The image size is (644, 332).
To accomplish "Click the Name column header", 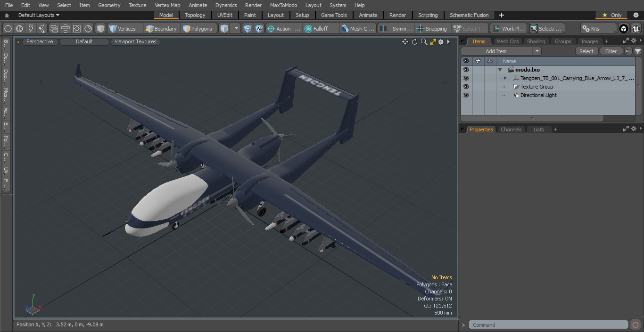I will pos(566,61).
